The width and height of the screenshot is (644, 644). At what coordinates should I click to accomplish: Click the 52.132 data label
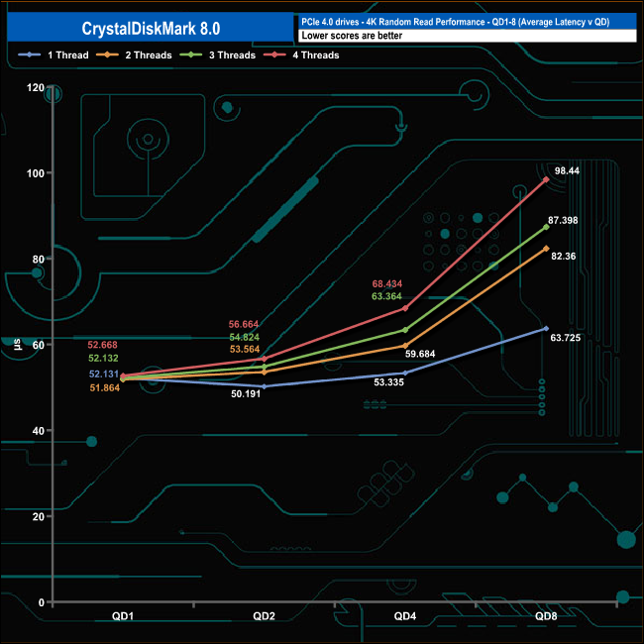pyautogui.click(x=103, y=358)
